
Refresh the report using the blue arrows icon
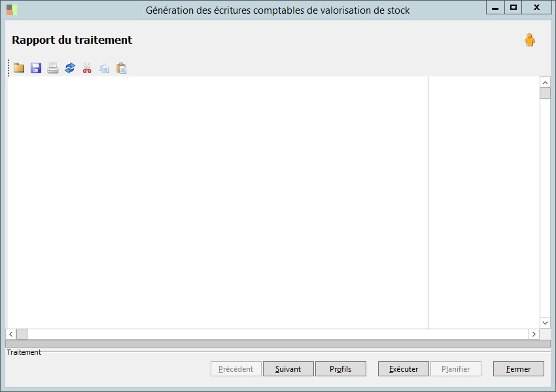click(70, 68)
